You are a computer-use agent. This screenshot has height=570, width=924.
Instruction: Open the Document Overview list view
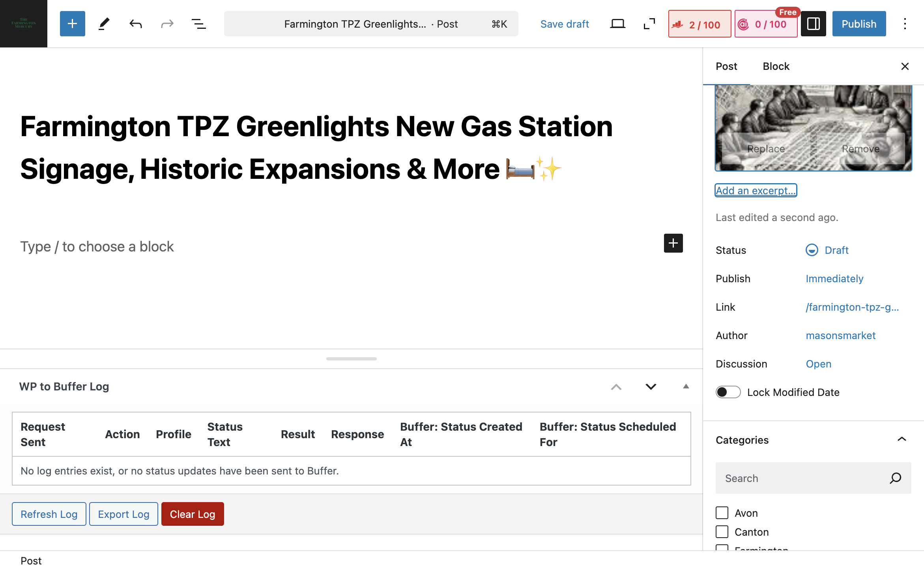click(198, 24)
